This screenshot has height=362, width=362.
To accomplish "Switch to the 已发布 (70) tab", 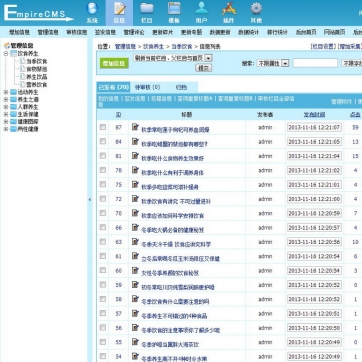I will point(114,87).
